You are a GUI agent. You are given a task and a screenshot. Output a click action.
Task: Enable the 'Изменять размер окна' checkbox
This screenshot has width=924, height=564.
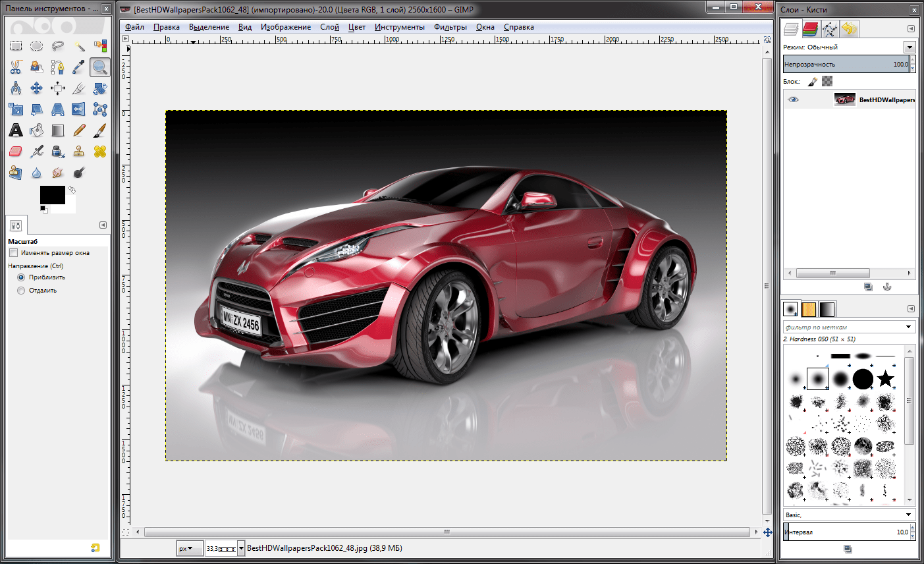(14, 253)
